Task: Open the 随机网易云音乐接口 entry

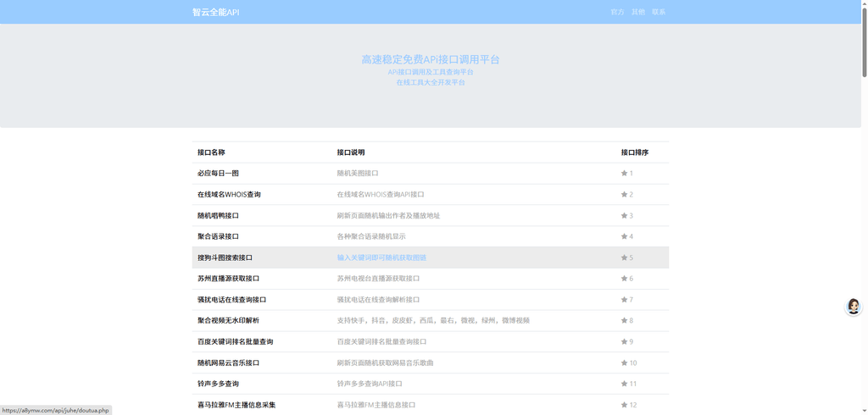Action: click(229, 363)
